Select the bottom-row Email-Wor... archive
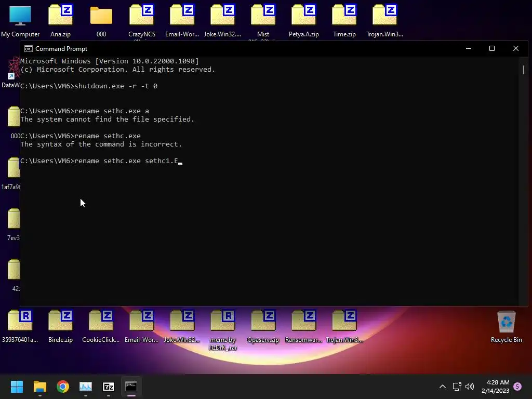 tap(141, 326)
